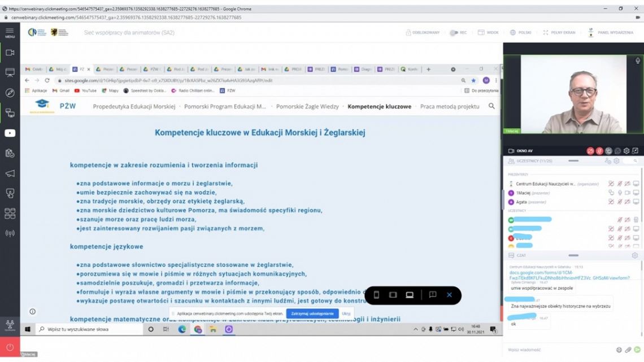Open the WIDOK layout dropdown

pyautogui.click(x=489, y=33)
